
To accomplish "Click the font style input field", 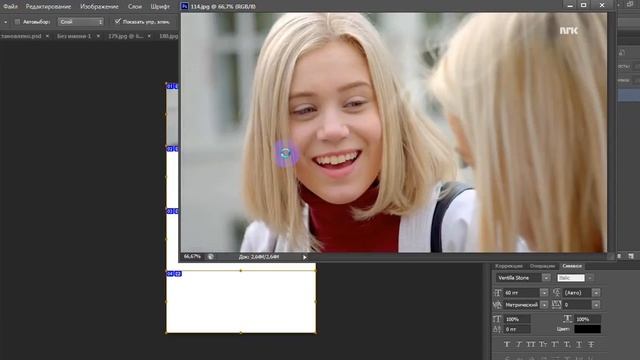I will click(571, 278).
